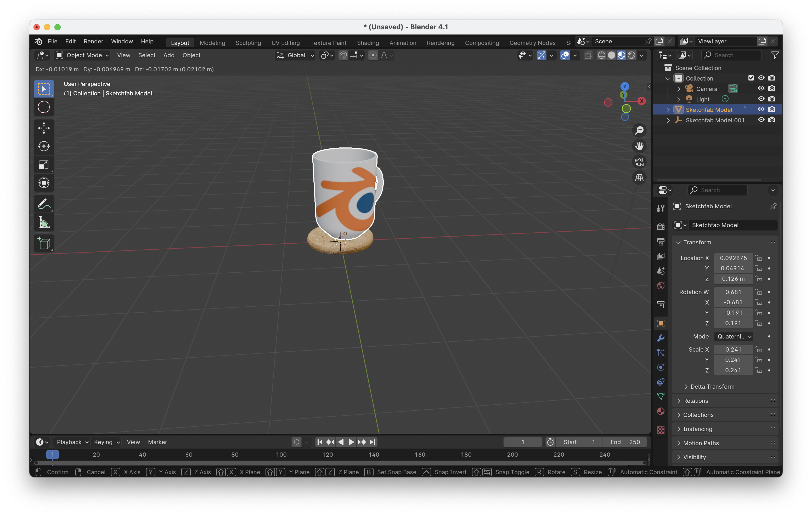Open the Tool properties tab
This screenshot has height=516, width=812.
coord(661,208)
